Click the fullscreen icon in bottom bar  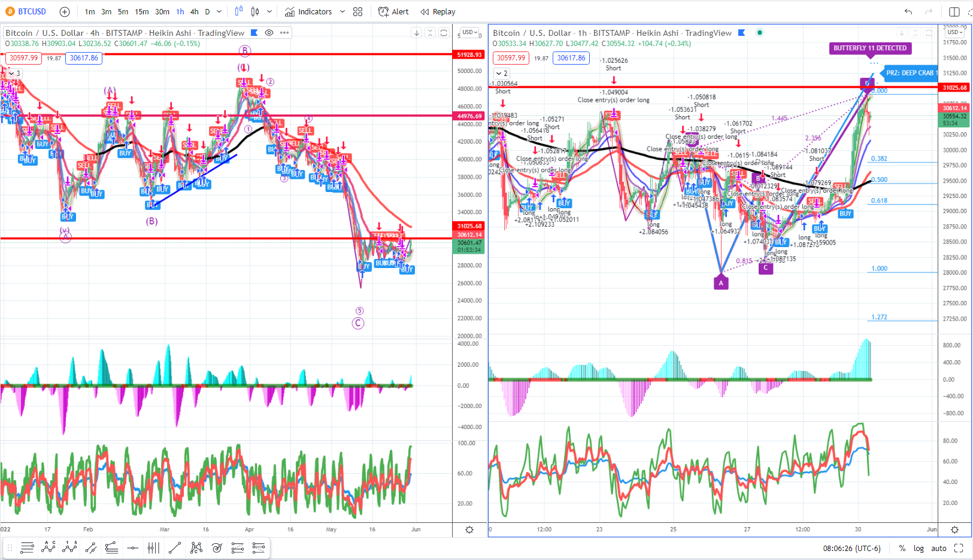tap(959, 548)
